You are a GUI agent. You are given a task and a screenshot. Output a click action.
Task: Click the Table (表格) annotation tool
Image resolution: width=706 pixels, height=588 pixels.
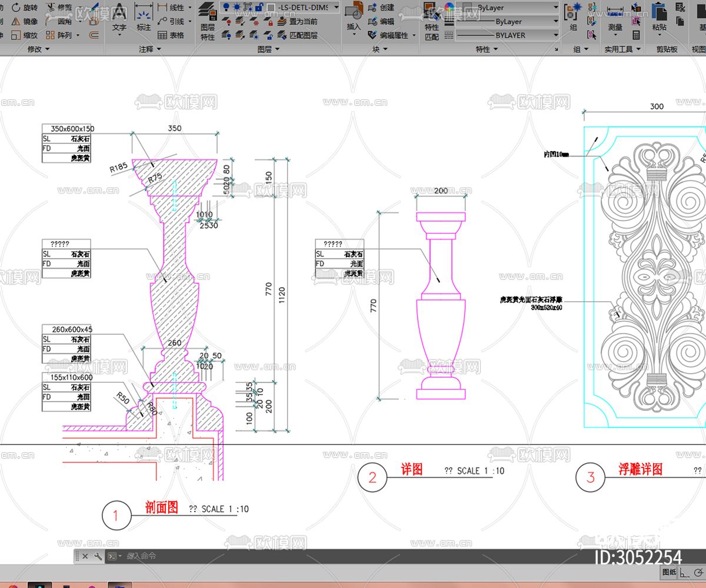[x=171, y=35]
